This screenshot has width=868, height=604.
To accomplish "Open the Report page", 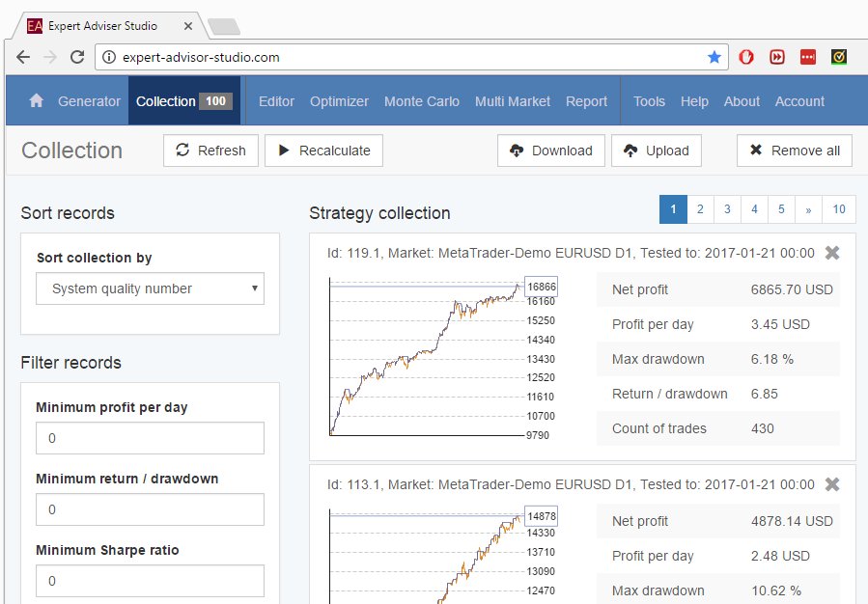I will tap(586, 101).
